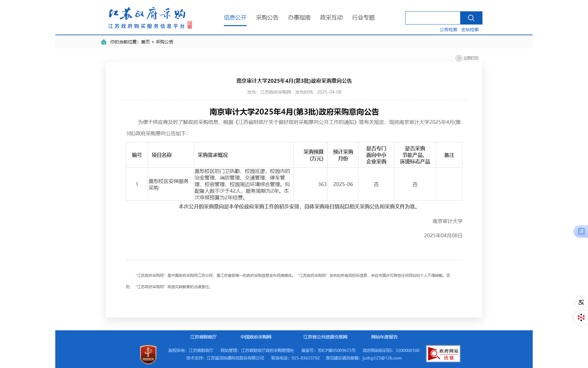588x368 pixels.
Task: Click the budget value 363
Action: click(x=322, y=184)
